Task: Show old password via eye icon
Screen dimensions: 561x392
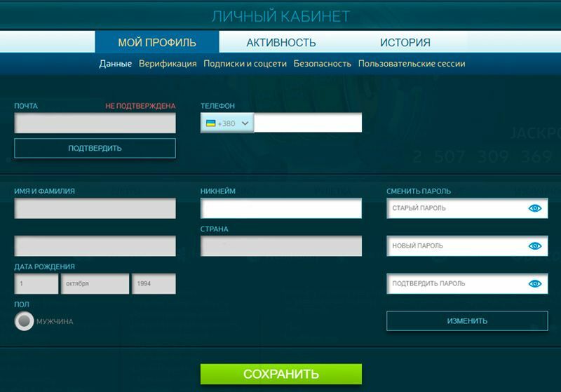Action: (535, 208)
